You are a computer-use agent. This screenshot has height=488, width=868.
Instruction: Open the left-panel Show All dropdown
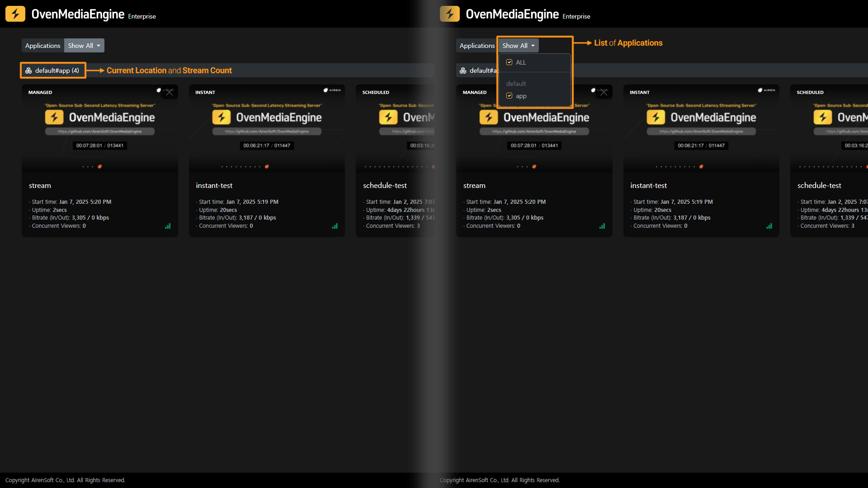point(84,46)
